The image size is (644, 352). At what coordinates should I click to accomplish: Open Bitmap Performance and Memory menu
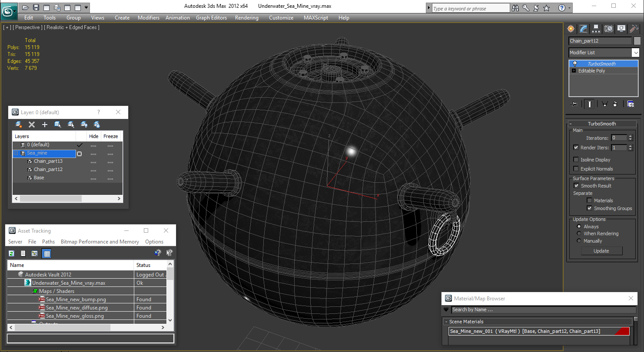100,242
